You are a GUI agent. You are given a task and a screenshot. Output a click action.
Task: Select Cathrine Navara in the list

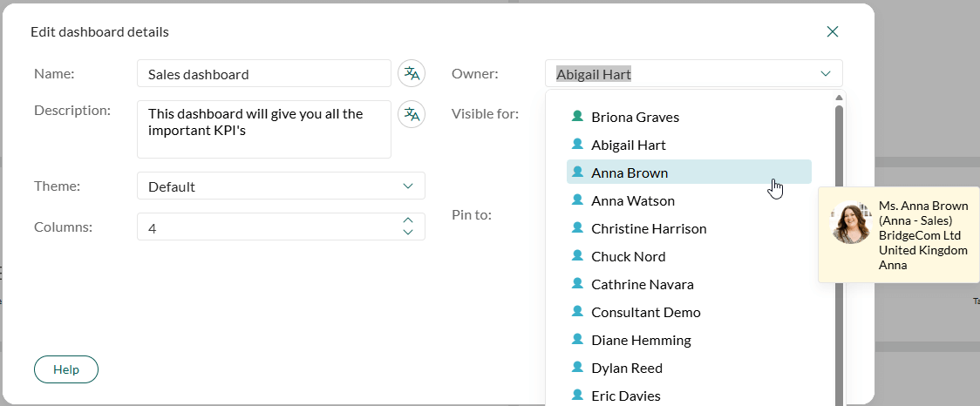(689, 284)
